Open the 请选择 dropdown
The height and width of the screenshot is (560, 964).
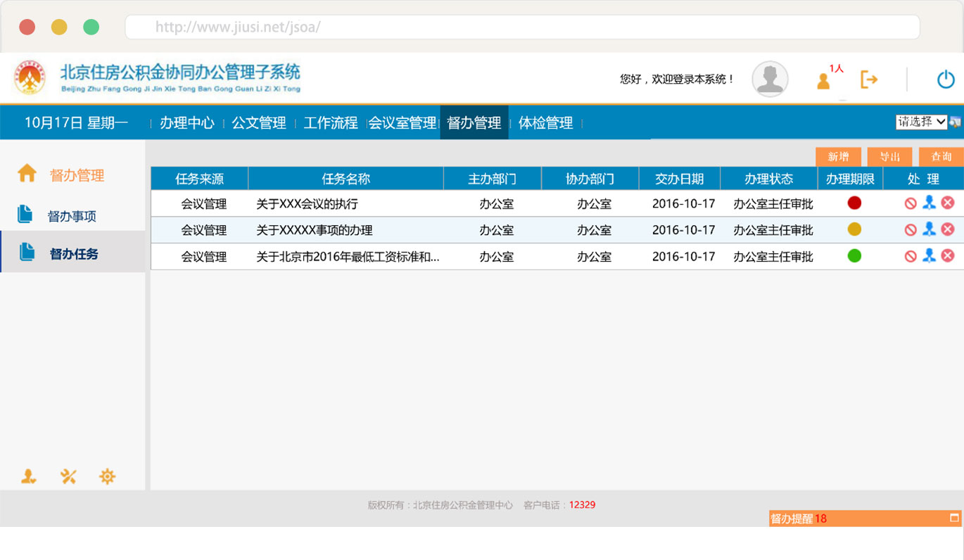tap(921, 122)
